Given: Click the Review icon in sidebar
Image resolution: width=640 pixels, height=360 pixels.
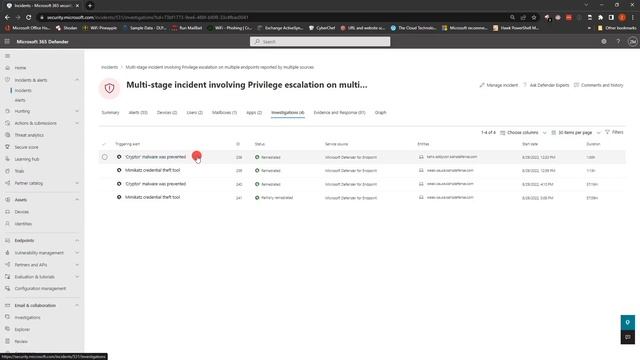Looking at the screenshot, I should pyautogui.click(x=7, y=341).
